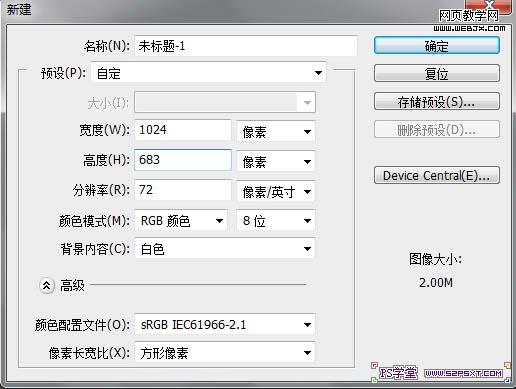
Task: Click the 确定 button
Action: coord(437,45)
